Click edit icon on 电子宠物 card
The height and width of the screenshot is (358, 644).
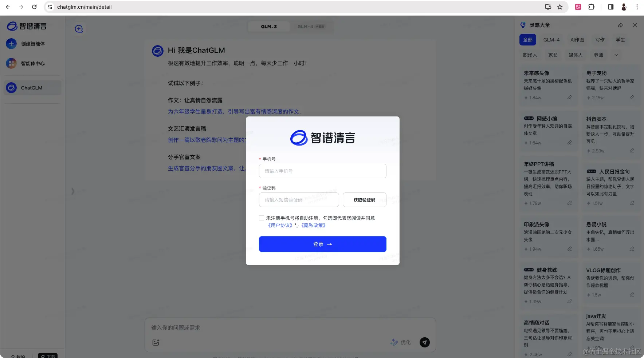tap(632, 98)
